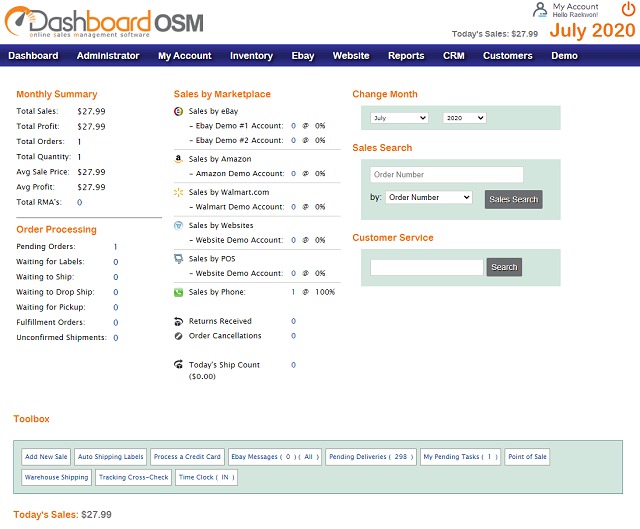Open the month dropdown showing July
640x529 pixels.
[x=399, y=118]
